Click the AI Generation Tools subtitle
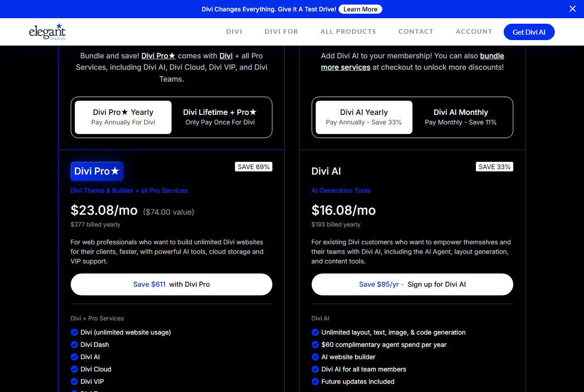The width and height of the screenshot is (584, 392). (x=341, y=191)
